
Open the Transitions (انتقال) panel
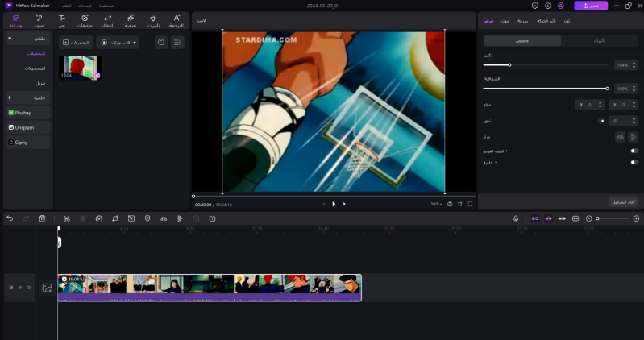pyautogui.click(x=108, y=21)
